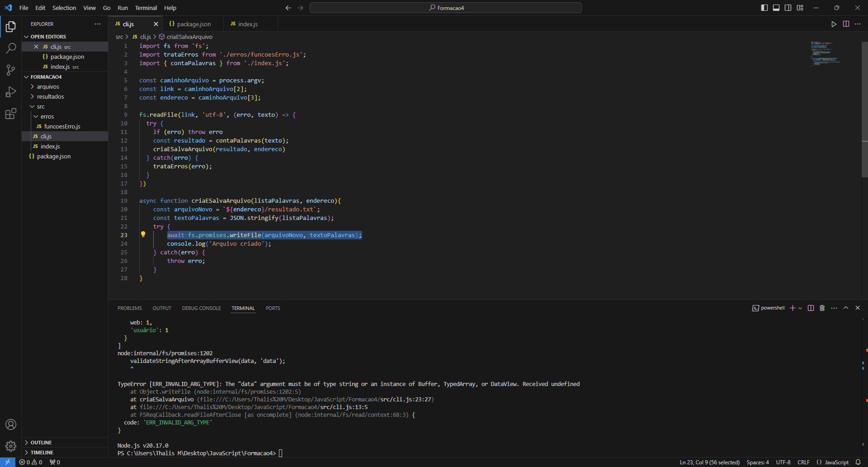This screenshot has height=467, width=868.
Task: Collapse the erros folder
Action: coord(47,116)
